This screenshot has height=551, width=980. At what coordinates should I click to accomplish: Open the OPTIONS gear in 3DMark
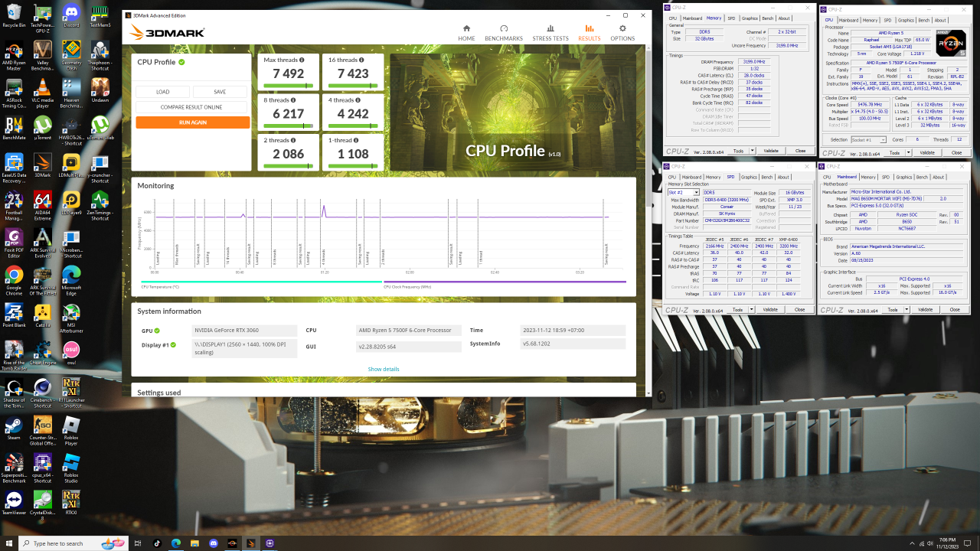[x=622, y=33]
